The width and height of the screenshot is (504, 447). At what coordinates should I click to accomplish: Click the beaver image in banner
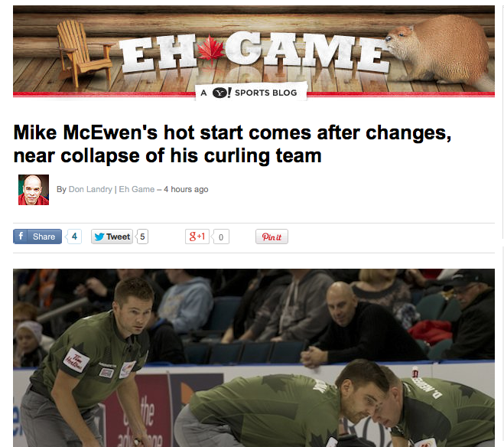pos(441,51)
